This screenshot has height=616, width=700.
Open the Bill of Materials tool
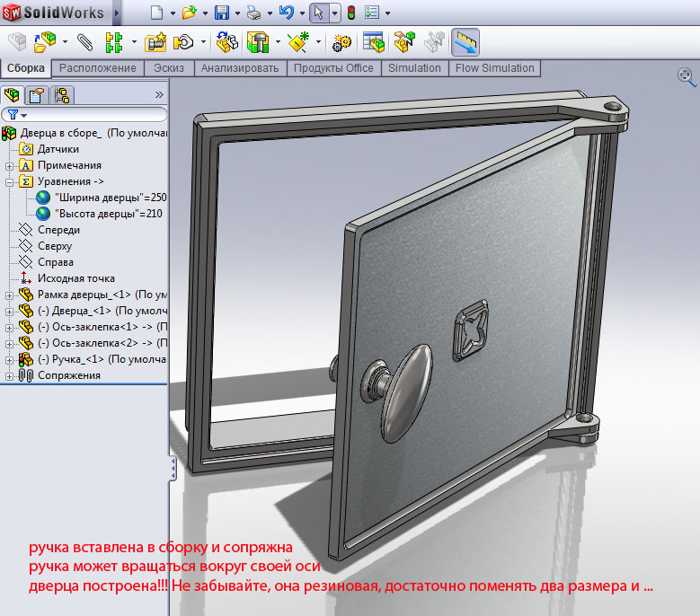click(373, 41)
